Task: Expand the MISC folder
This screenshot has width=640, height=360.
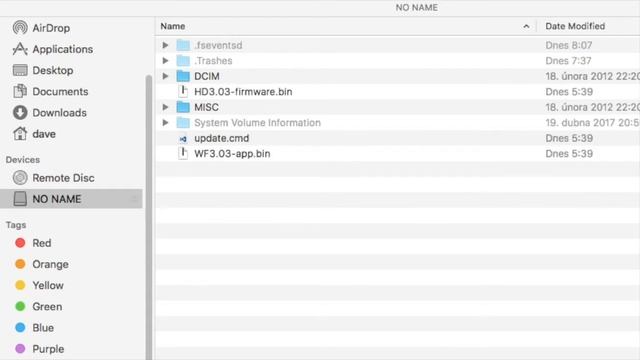Action: click(165, 107)
